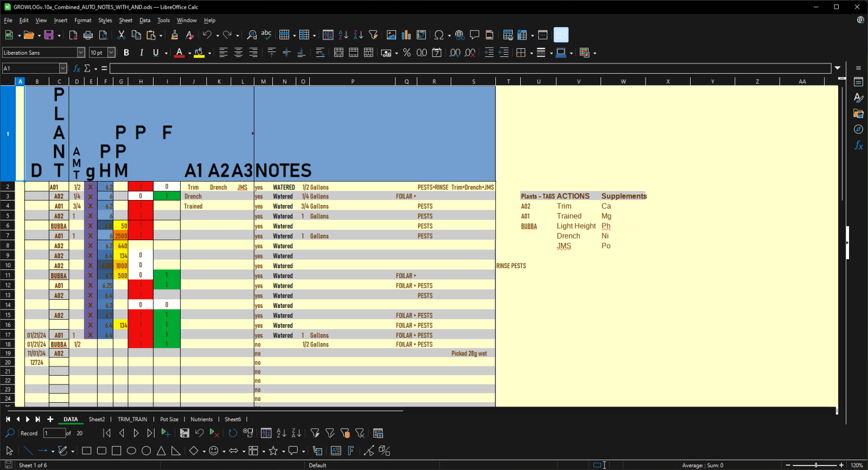Expand the Name Box dropdown

click(x=63, y=68)
